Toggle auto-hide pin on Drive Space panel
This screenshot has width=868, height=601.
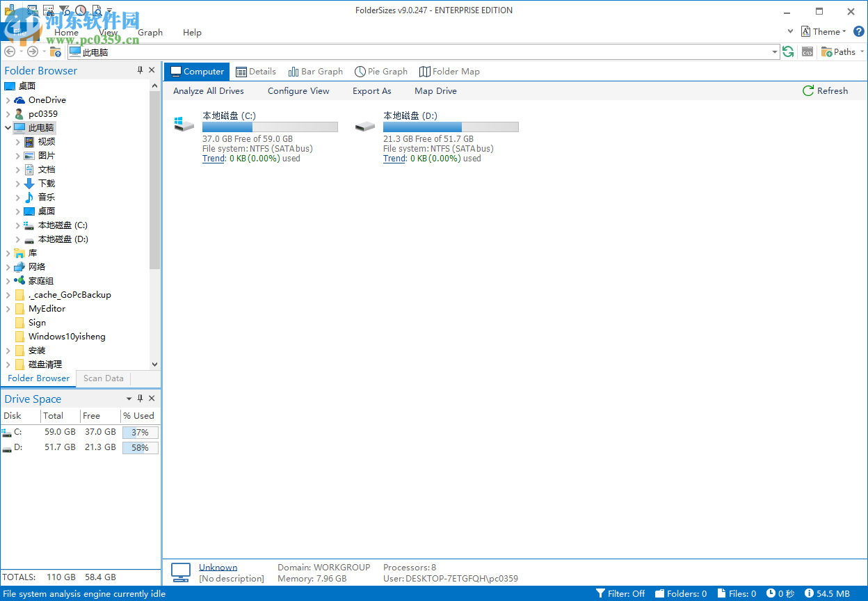pyautogui.click(x=140, y=398)
